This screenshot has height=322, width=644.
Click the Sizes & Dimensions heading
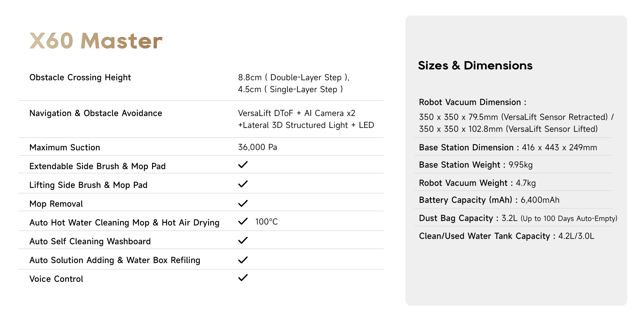click(x=475, y=66)
